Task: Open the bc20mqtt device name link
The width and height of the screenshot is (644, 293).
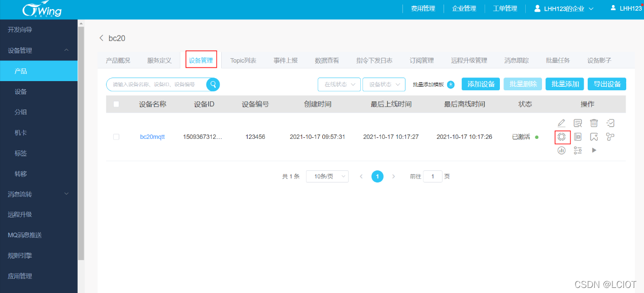Action: [152, 136]
